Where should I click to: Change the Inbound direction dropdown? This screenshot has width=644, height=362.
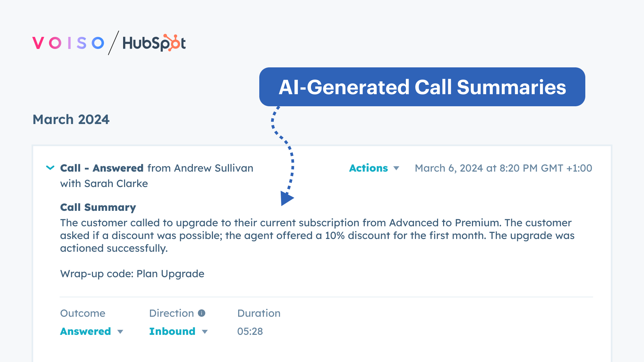point(178,331)
